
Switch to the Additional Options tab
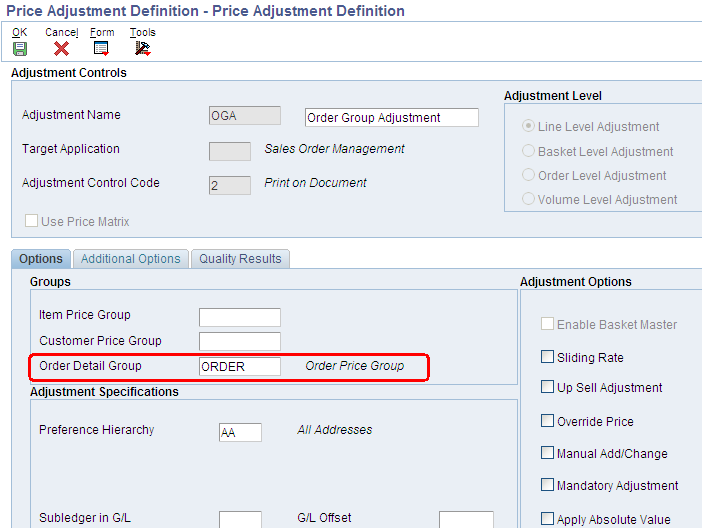(131, 259)
